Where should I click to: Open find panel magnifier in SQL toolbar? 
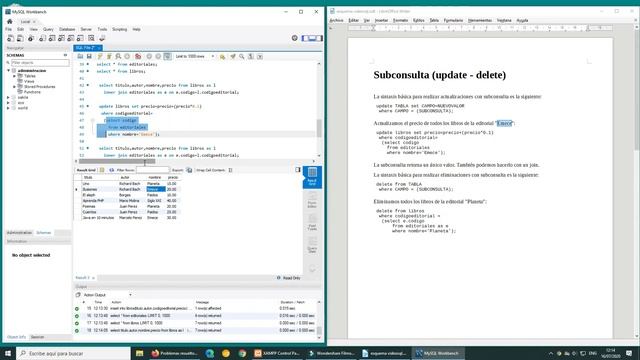coord(242,56)
